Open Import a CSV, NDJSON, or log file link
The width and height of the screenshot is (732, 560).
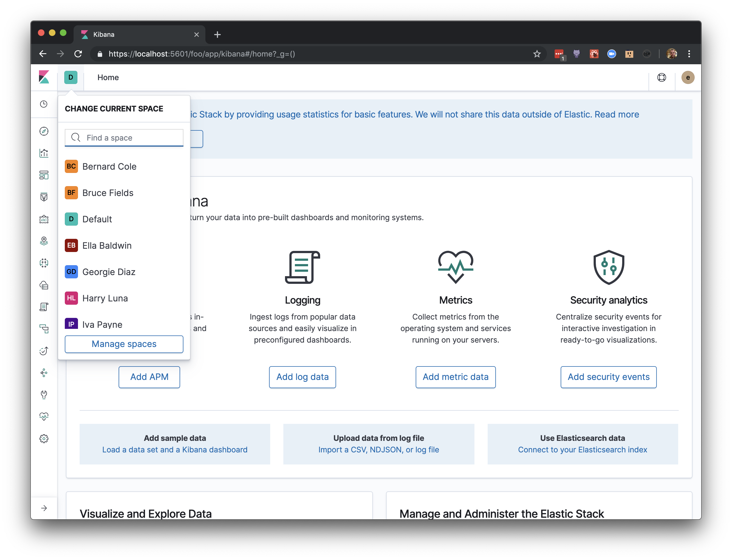[x=379, y=450]
